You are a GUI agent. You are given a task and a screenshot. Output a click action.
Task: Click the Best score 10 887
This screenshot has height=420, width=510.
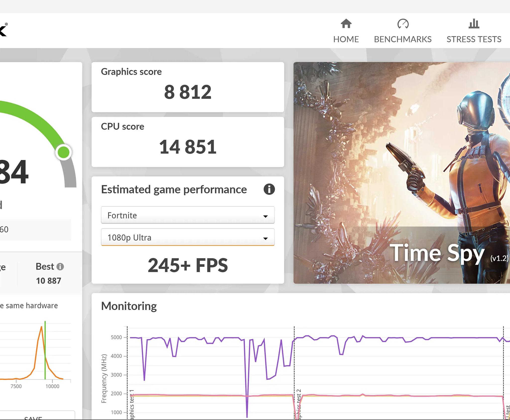[x=49, y=281]
